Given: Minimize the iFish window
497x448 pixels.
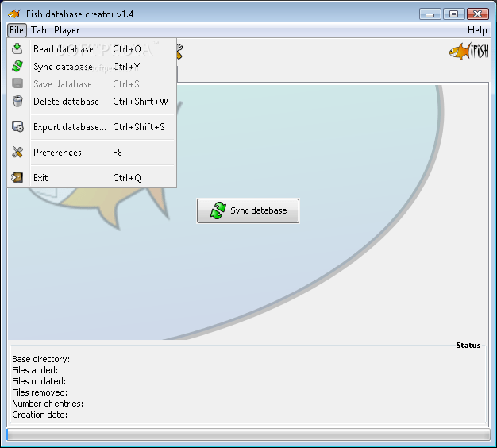Looking at the screenshot, I should pos(430,14).
